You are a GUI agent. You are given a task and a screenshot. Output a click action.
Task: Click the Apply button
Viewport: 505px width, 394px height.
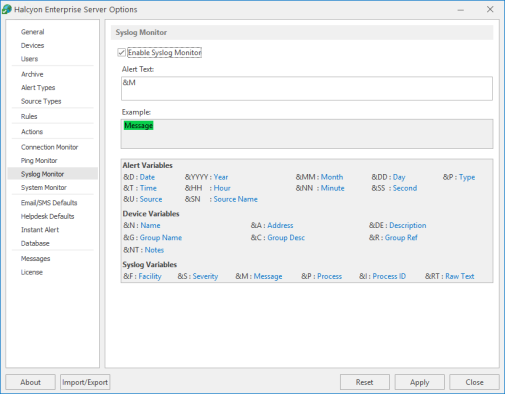click(x=419, y=382)
